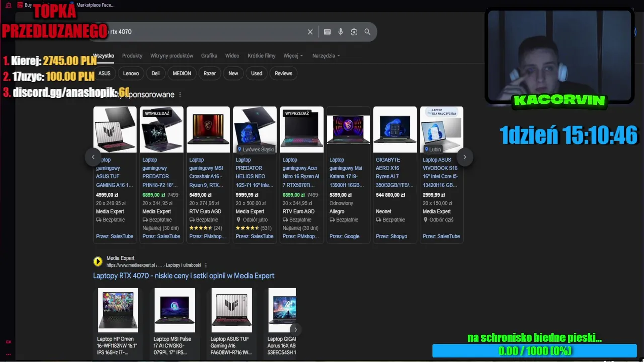This screenshot has width=644, height=362.
Task: Open Laptop HP Omen 16 thumbnail
Action: click(118, 310)
